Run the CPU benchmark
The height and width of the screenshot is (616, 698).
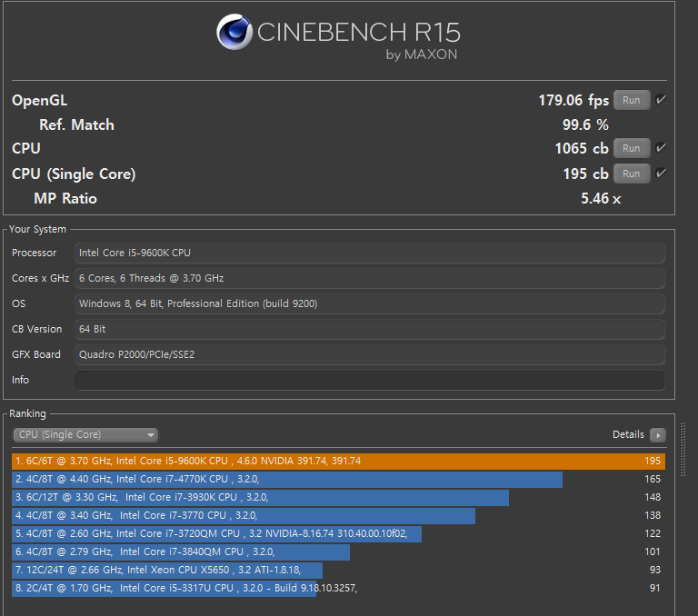(632, 148)
